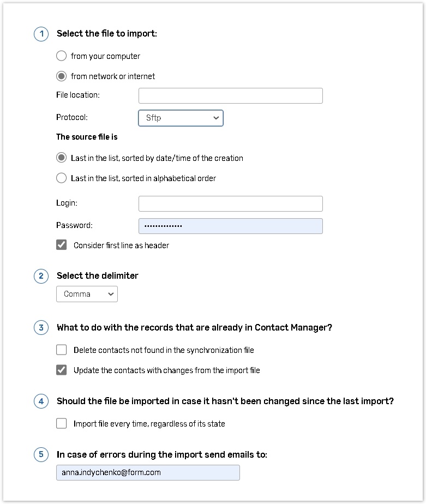Uncheck update contacts with import changes
The height and width of the screenshot is (504, 426).
pyautogui.click(x=62, y=370)
